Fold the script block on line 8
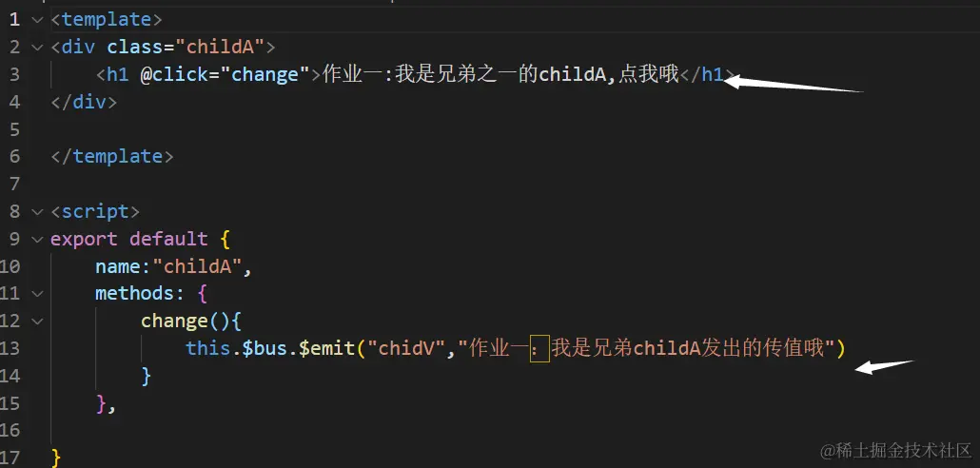This screenshot has height=468, width=980. [36, 211]
